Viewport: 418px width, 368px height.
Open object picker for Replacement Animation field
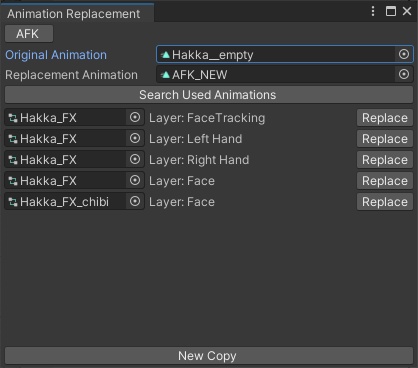click(x=404, y=74)
